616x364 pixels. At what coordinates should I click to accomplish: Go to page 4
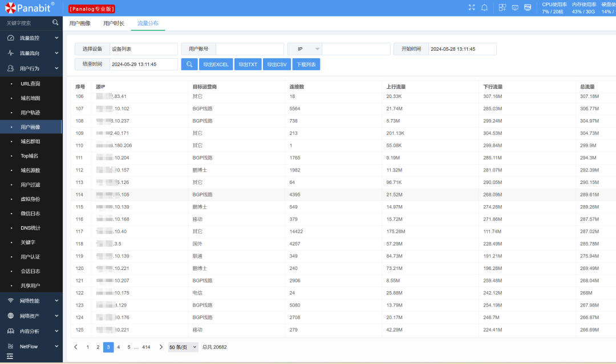tap(118, 347)
